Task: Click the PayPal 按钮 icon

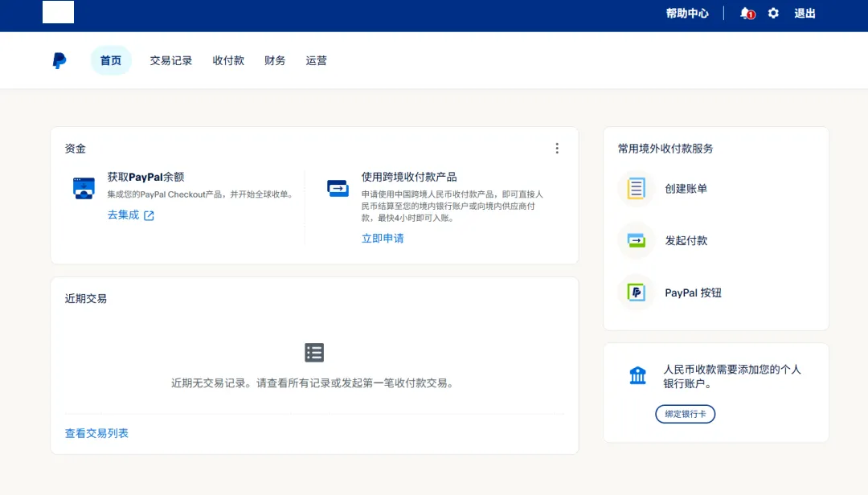Action: click(637, 292)
